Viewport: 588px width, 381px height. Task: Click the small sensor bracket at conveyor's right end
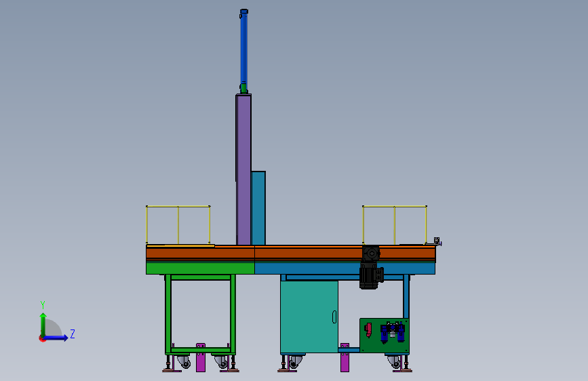click(437, 241)
